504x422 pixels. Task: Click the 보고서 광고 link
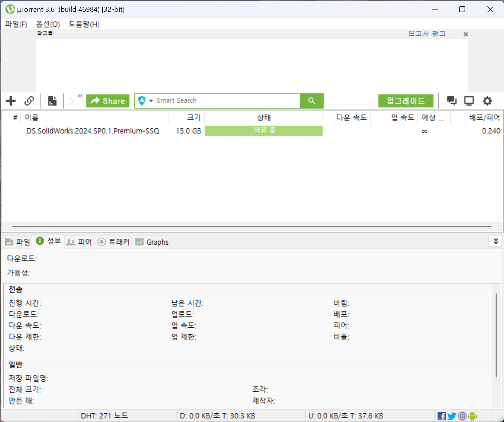point(427,34)
